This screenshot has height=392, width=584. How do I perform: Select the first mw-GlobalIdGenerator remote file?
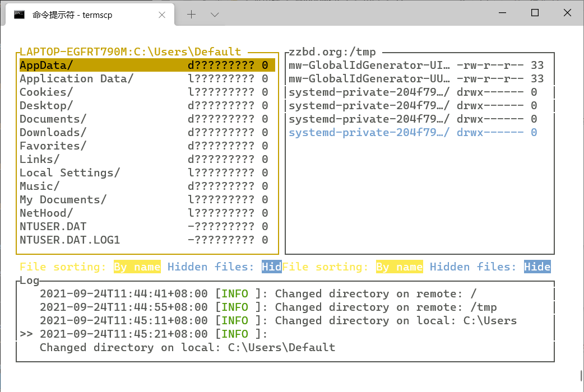point(370,66)
